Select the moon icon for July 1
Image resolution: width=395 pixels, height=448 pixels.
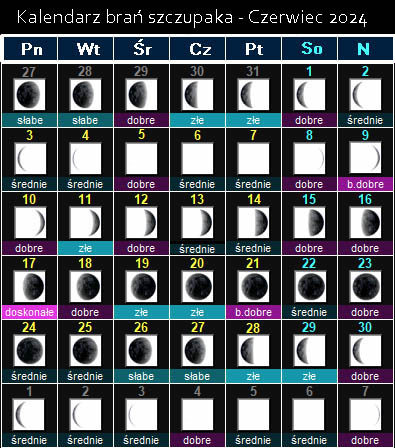[x=29, y=414]
